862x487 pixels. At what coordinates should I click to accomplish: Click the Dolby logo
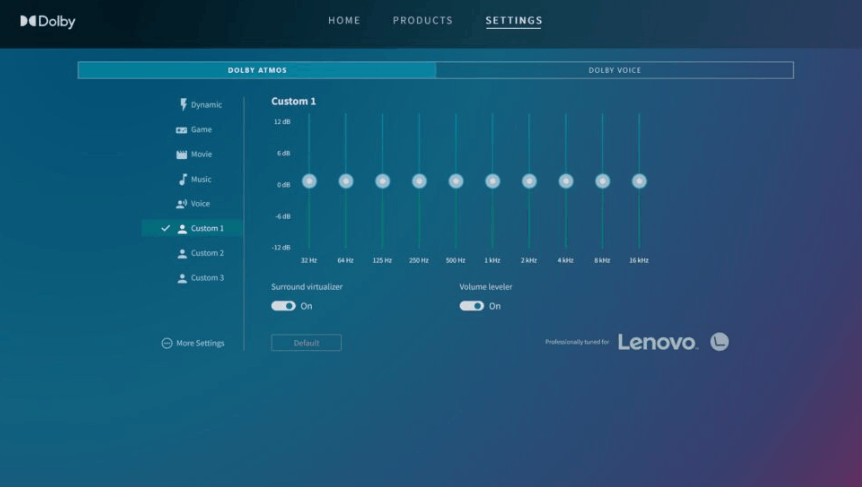48,21
